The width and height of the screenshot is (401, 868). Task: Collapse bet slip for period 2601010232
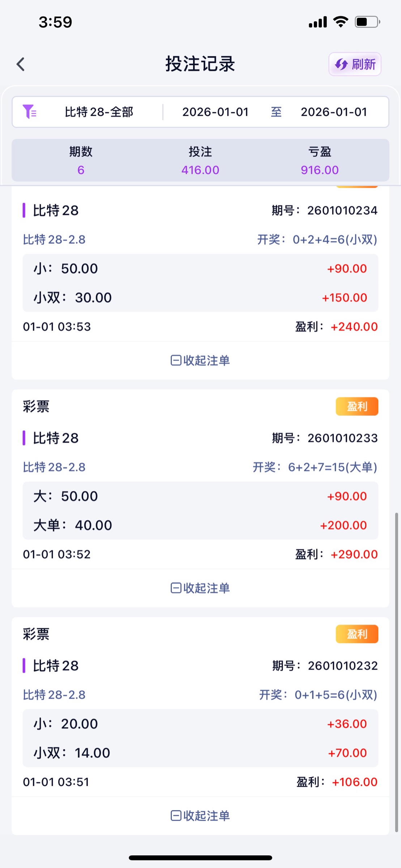coord(200,816)
